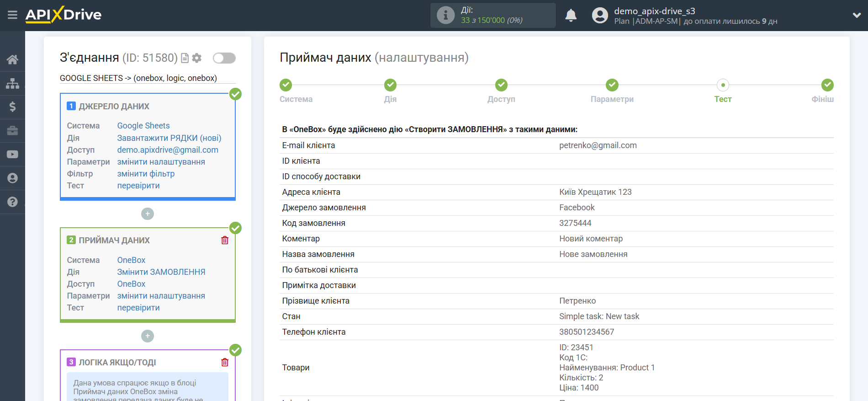Click the demo_apix-drive_s3 username
This screenshot has height=401, width=868.
click(654, 11)
